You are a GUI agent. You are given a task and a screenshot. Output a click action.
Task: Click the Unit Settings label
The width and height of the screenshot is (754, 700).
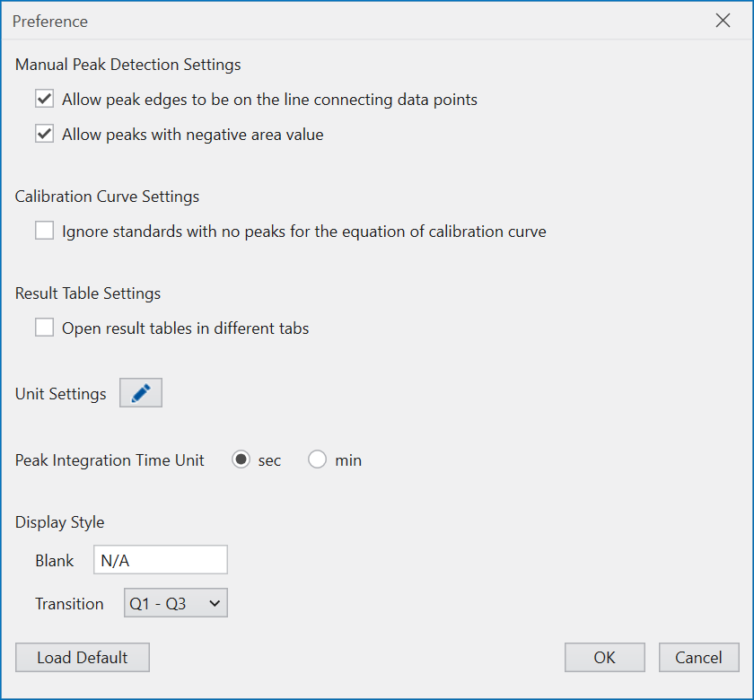coord(61,394)
